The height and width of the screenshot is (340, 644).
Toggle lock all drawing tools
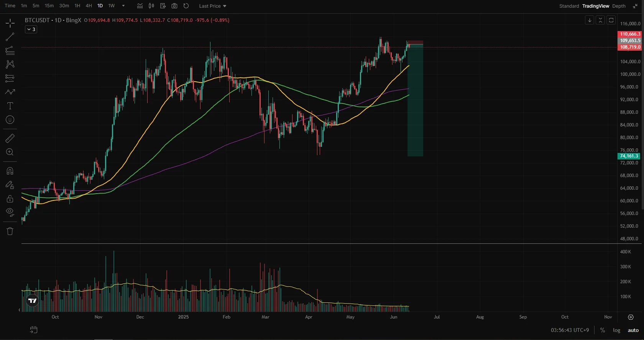pyautogui.click(x=10, y=199)
